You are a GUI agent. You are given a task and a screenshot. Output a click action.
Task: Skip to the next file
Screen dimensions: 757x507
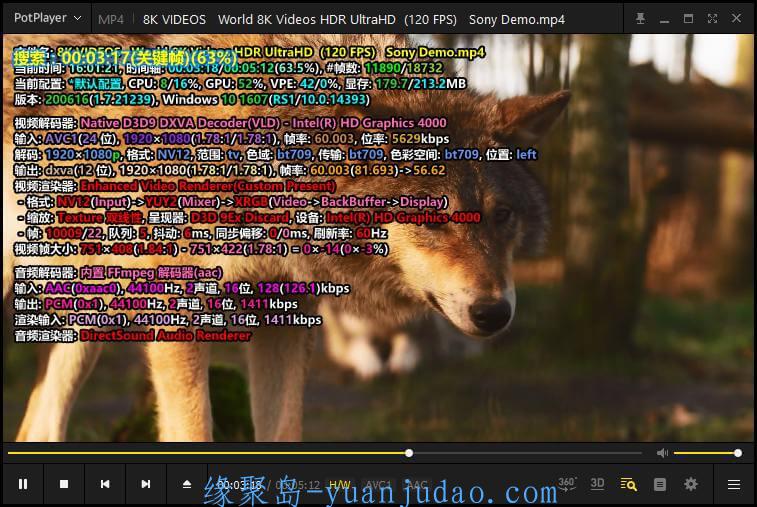coord(146,484)
